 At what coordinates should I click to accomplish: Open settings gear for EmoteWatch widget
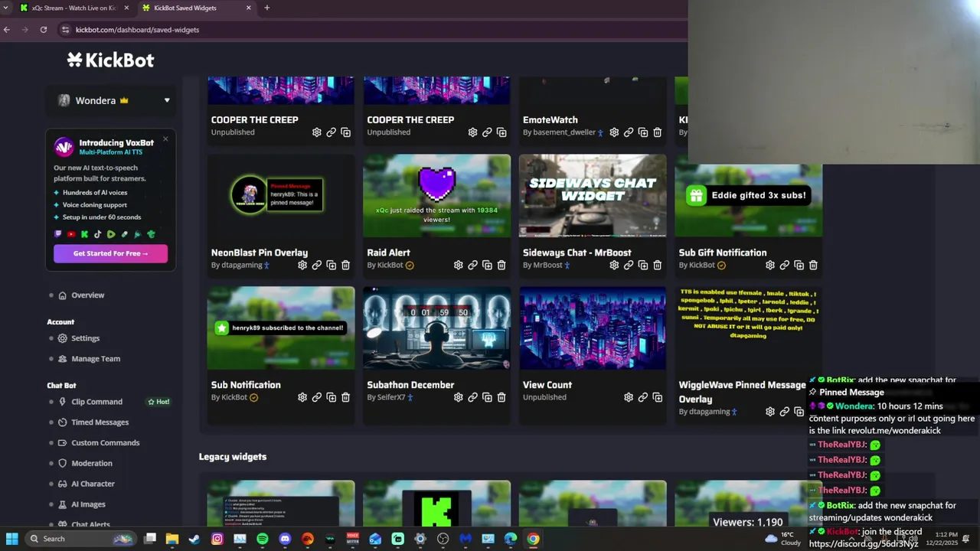[614, 132]
